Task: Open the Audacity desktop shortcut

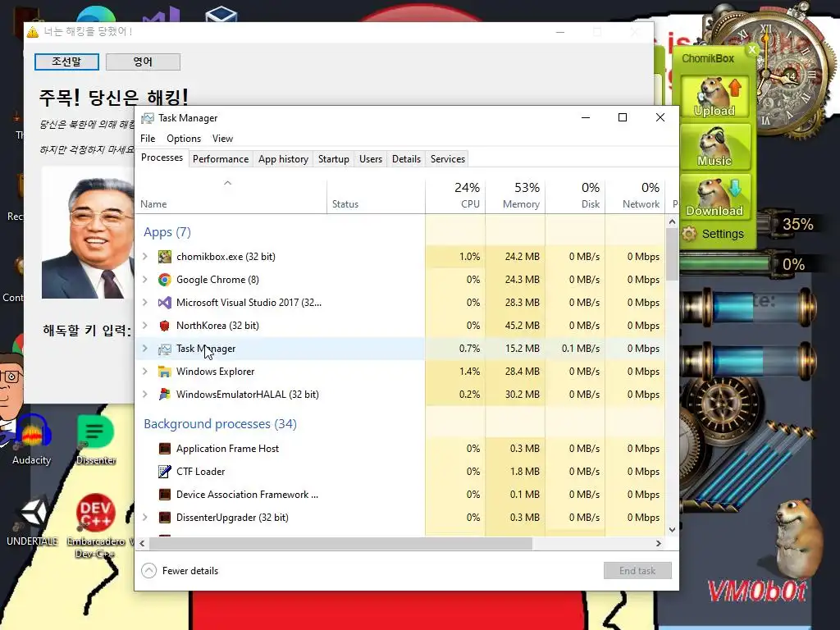Action: coord(32,440)
